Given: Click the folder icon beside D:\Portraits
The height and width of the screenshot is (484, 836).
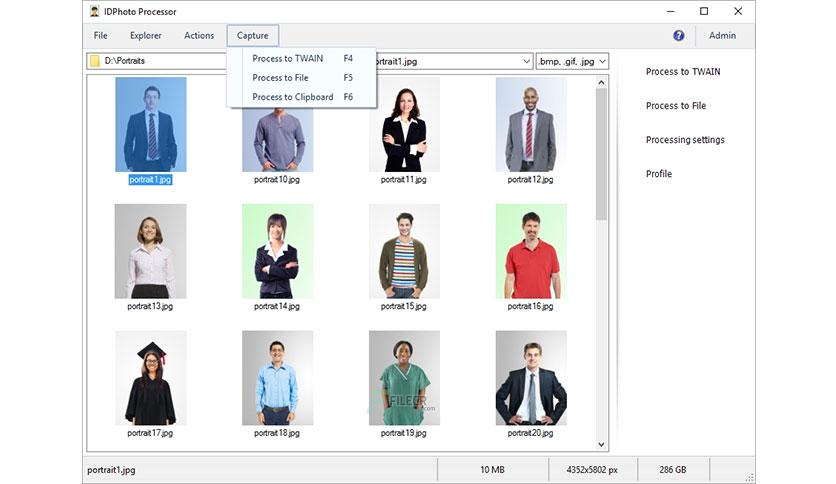Looking at the screenshot, I should [x=95, y=61].
